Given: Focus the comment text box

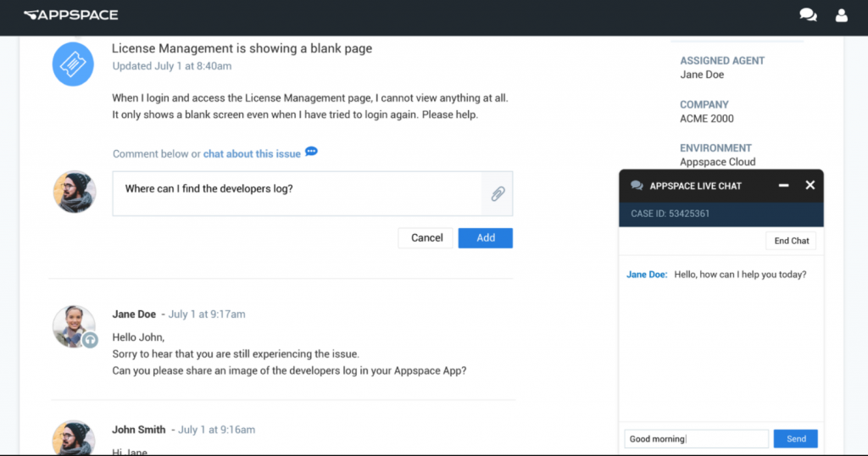Looking at the screenshot, I should coord(298,194).
